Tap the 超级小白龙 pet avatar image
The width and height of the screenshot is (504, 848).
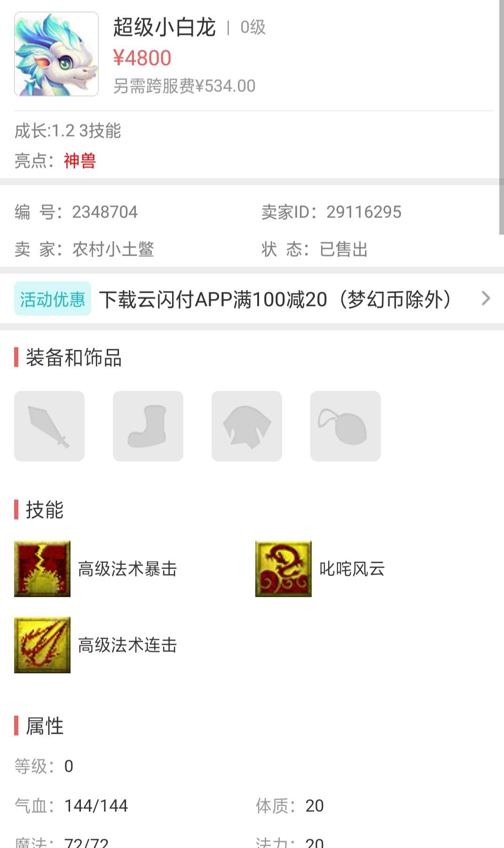[x=56, y=54]
